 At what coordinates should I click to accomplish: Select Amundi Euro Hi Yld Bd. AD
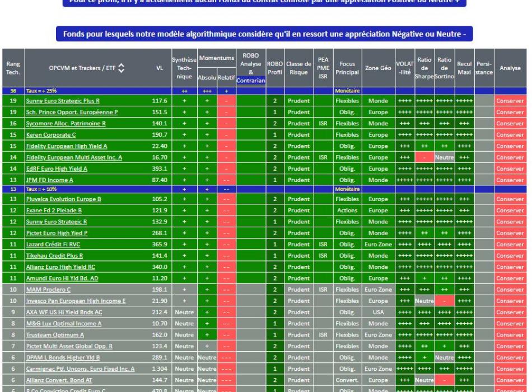pyautogui.click(x=62, y=278)
